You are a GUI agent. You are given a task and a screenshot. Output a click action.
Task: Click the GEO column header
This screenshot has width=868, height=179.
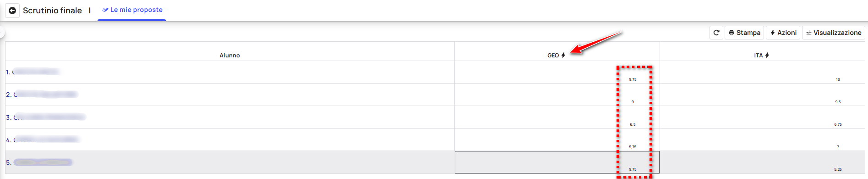[553, 56]
